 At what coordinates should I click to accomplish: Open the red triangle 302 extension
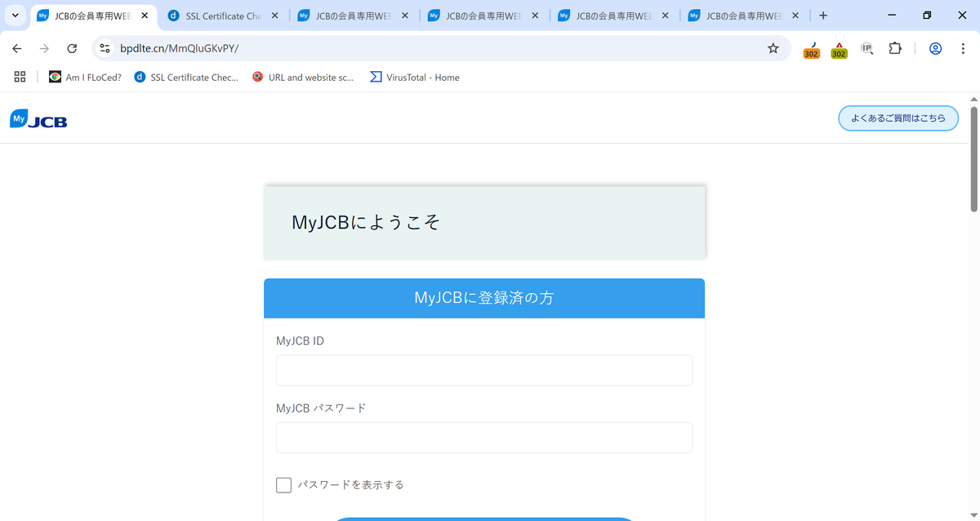(839, 49)
